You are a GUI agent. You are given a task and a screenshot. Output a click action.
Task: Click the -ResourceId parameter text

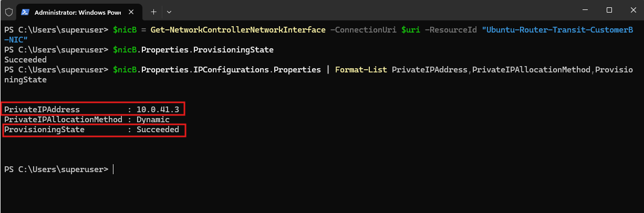coord(451,30)
